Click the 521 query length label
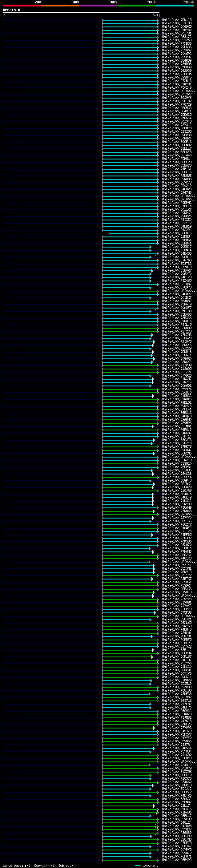Viewport: 197px width, 868px height. point(155,15)
